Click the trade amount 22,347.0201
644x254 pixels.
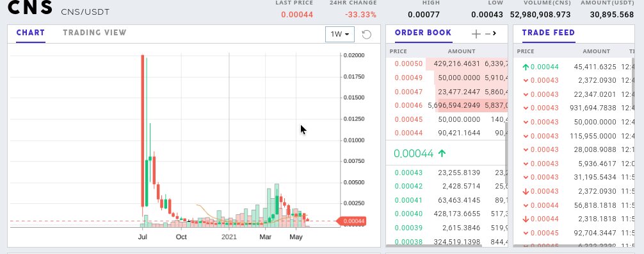595,94
